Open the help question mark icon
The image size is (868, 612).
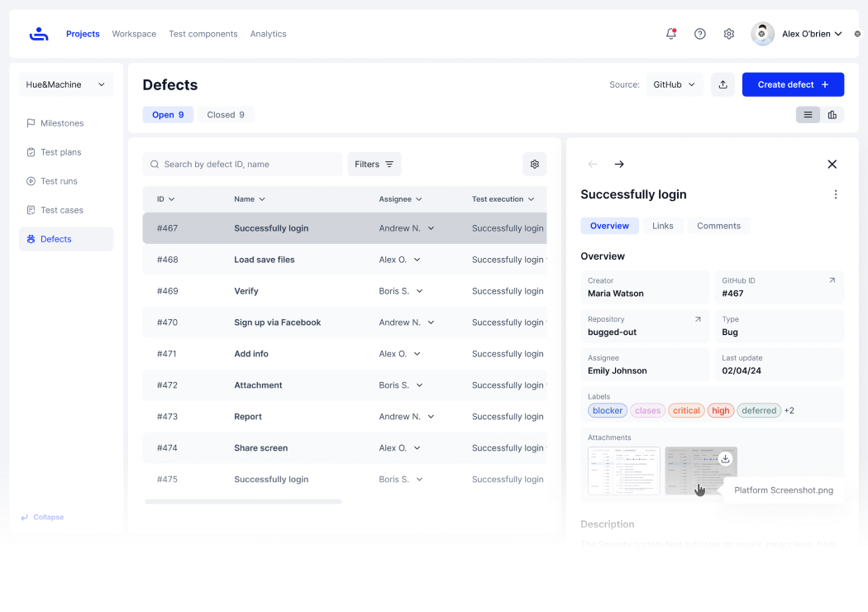click(x=699, y=34)
